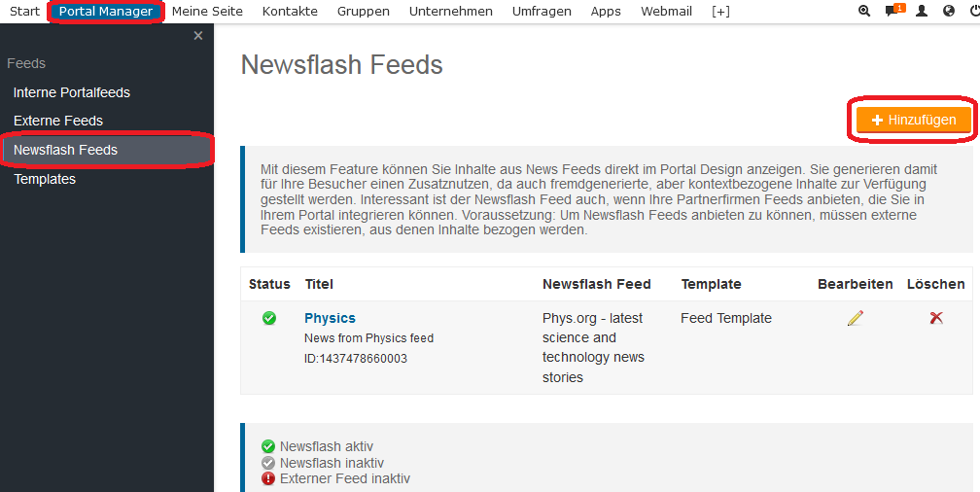Select Newsflash Feeds in the sidebar
Image resolution: width=980 pixels, height=492 pixels.
tap(65, 150)
